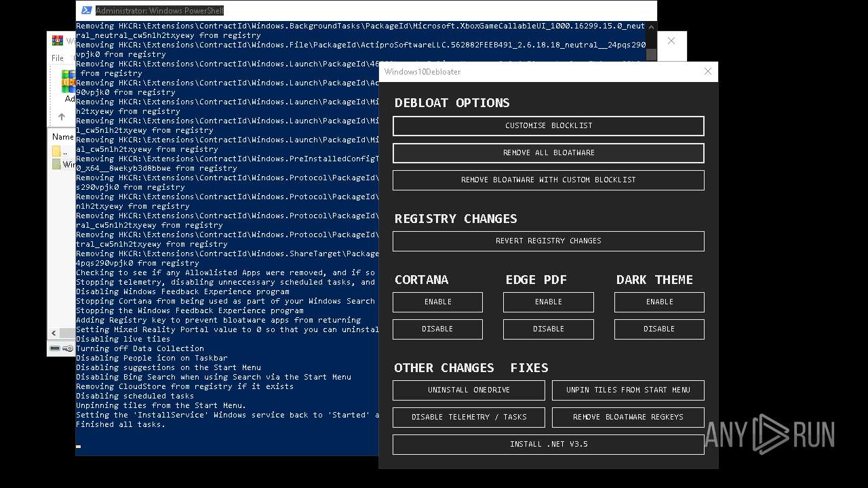
Task: Click Install .NET v3.5
Action: [548, 445]
